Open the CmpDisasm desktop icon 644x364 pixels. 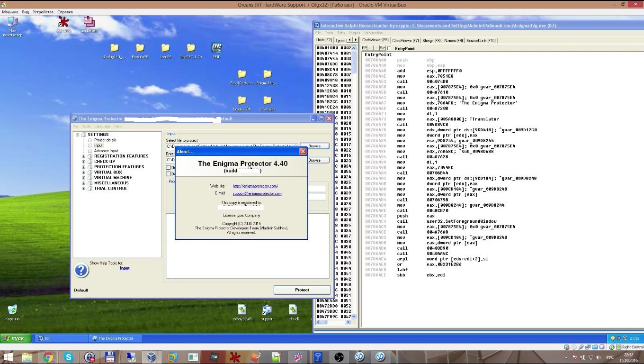[x=89, y=22]
